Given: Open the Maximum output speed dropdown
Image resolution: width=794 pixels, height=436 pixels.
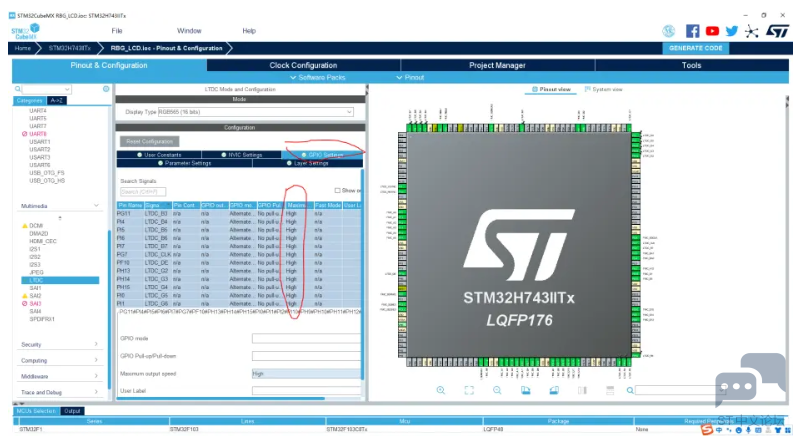Looking at the screenshot, I should pyautogui.click(x=306, y=374).
